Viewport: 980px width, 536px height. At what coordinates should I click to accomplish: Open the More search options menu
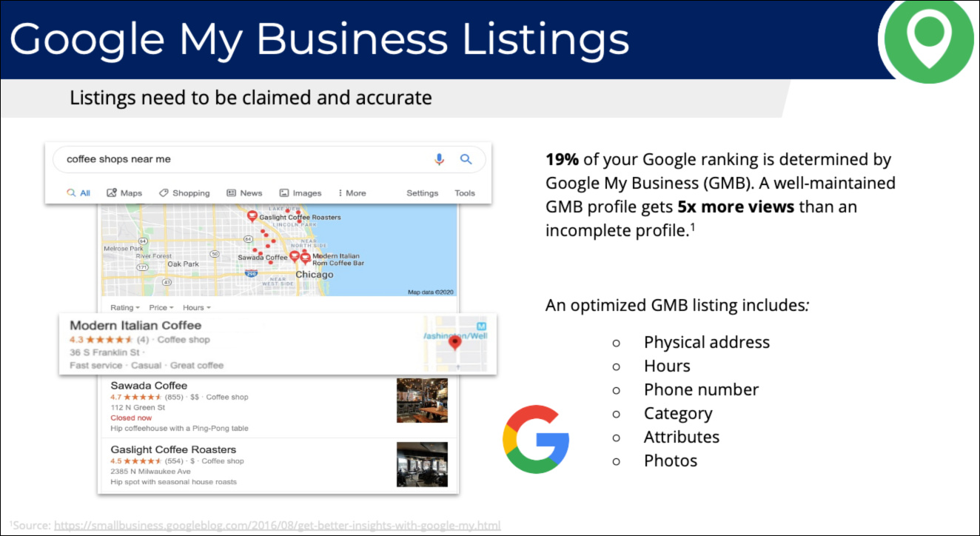(x=352, y=193)
